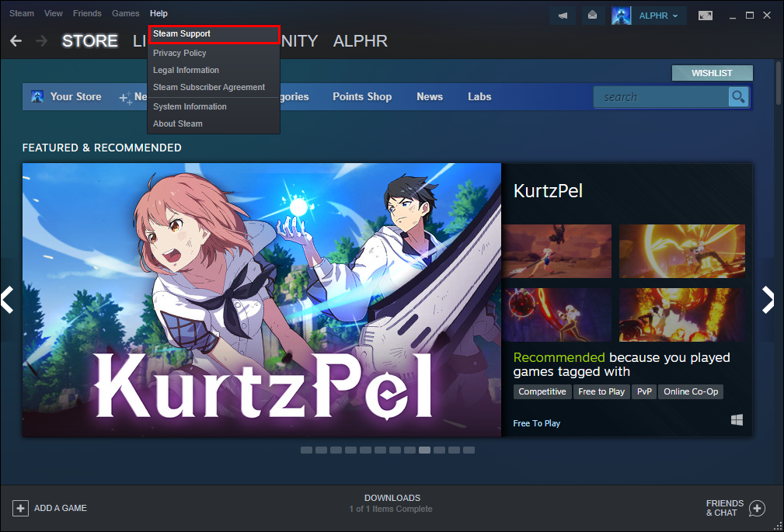Select the highlighted carousel page indicator
This screenshot has width=784, height=532.
(424, 450)
